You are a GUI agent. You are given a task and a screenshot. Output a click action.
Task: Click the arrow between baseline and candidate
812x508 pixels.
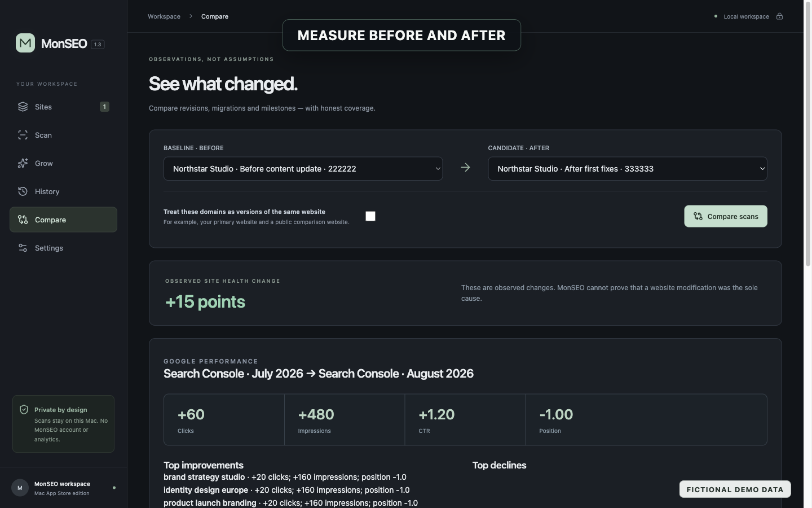[465, 168]
